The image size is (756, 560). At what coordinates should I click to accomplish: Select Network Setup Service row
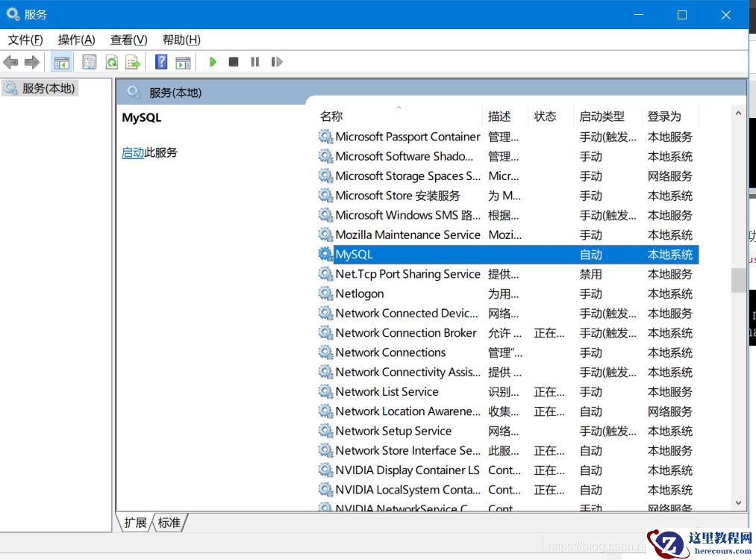507,431
